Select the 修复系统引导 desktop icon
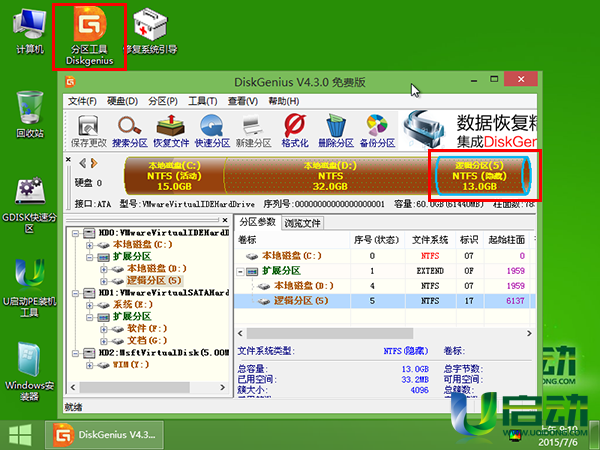Screen dimensions: 600x450 pyautogui.click(x=150, y=32)
